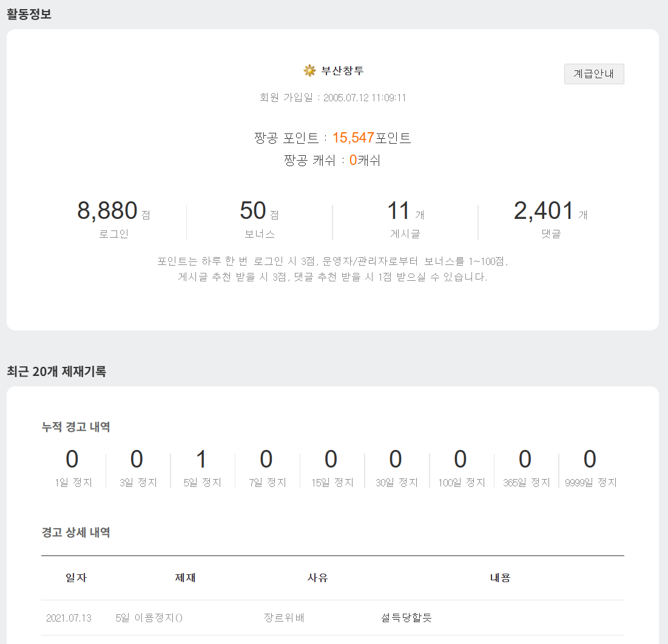
Task: Click the 사유 column header
Action: tap(318, 578)
